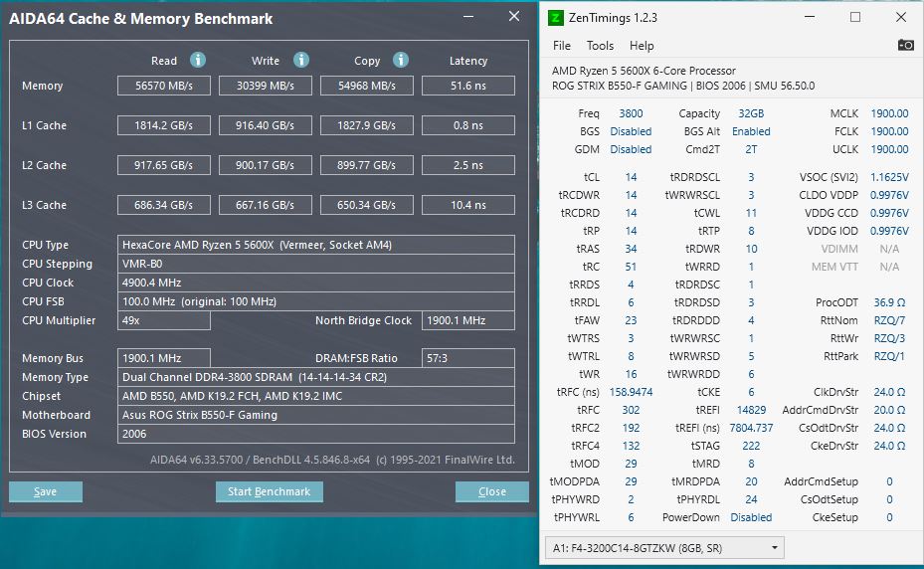The height and width of the screenshot is (569, 924).
Task: Click Cmd2T value 2T
Action: click(x=751, y=149)
